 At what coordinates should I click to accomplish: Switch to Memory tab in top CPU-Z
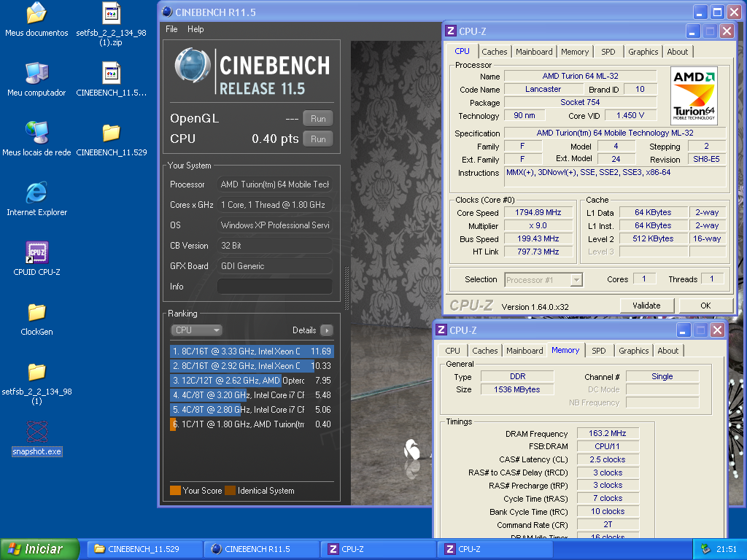click(575, 52)
